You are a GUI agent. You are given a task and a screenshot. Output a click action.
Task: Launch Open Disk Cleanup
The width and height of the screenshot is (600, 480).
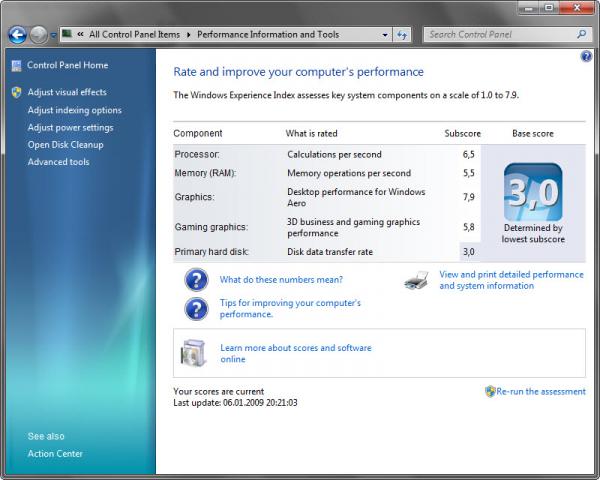[65, 145]
